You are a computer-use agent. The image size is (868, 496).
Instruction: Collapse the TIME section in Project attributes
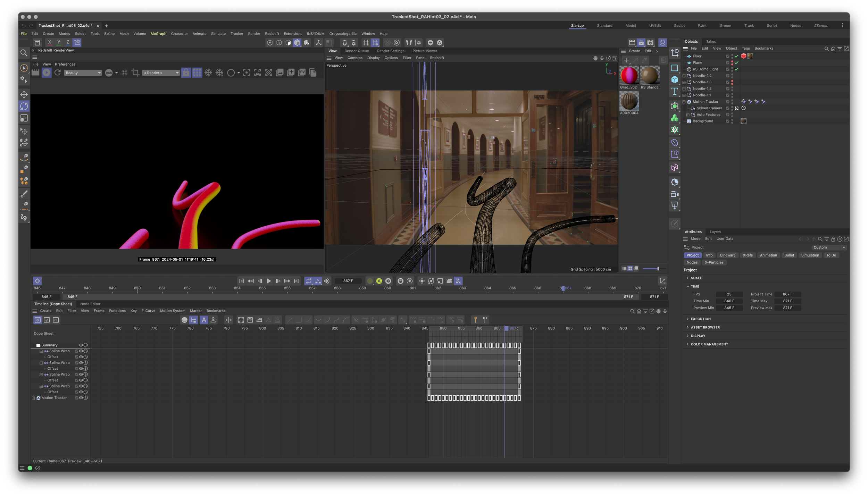(x=687, y=286)
